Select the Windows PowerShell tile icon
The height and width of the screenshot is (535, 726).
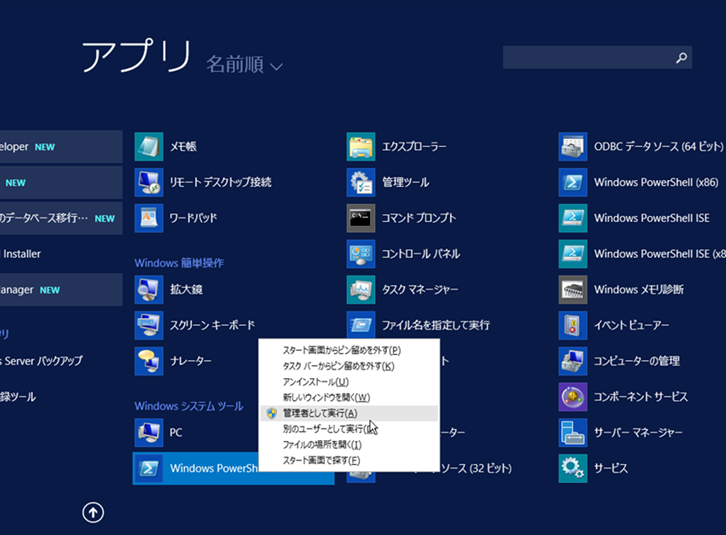(x=149, y=468)
